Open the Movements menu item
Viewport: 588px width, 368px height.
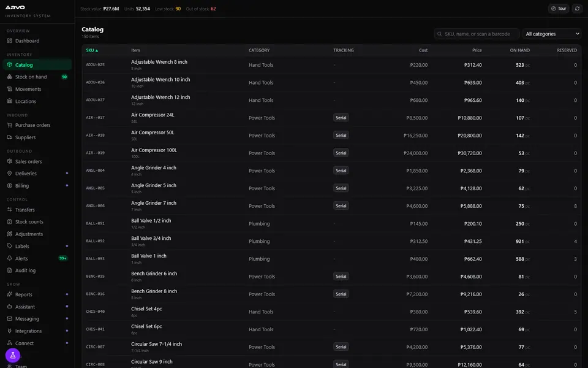37,89
